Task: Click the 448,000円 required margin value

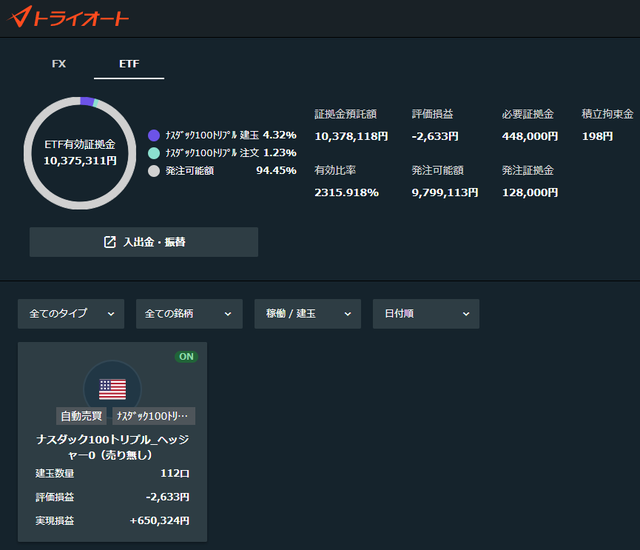Action: [530, 136]
